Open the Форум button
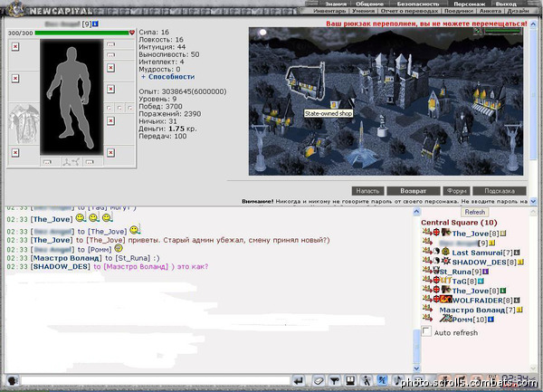Image resolution: width=543 pixels, height=392 pixels. (456, 191)
